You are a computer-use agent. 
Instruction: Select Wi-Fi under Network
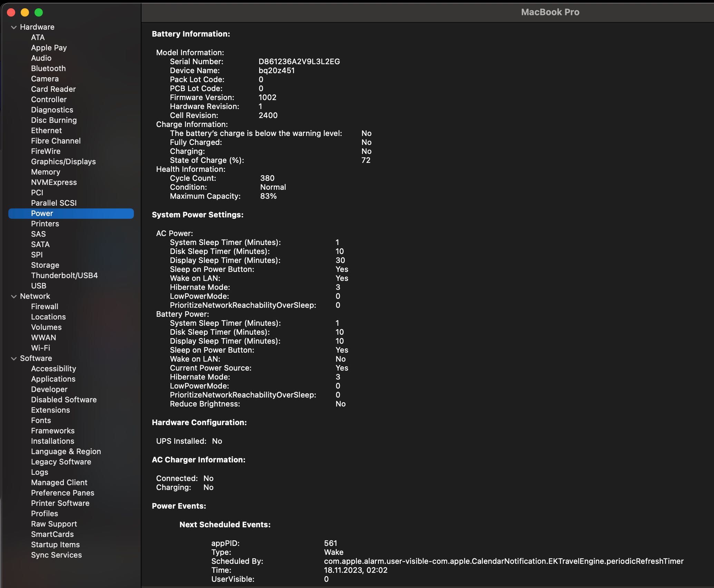click(40, 348)
